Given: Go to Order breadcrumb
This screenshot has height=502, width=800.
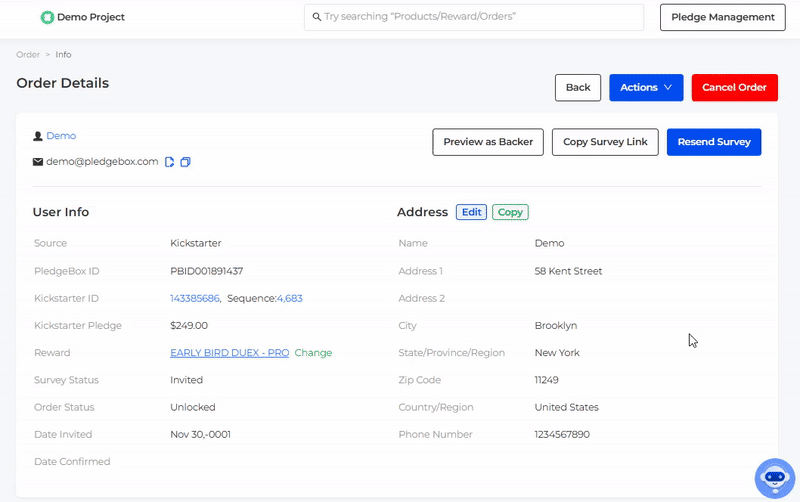Looking at the screenshot, I should [28, 55].
